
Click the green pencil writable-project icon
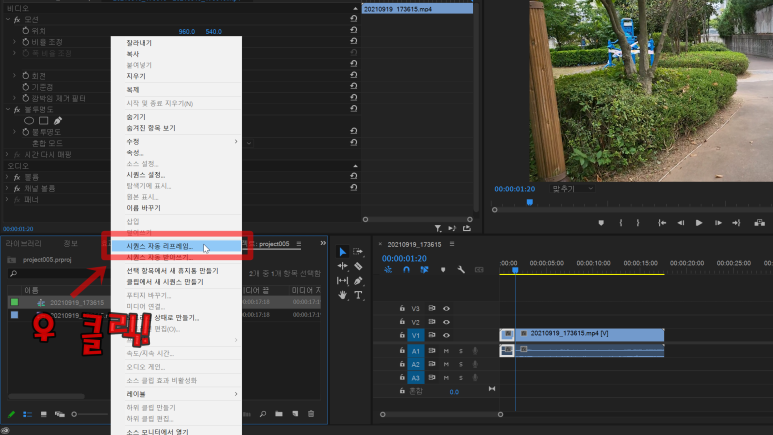[11, 414]
